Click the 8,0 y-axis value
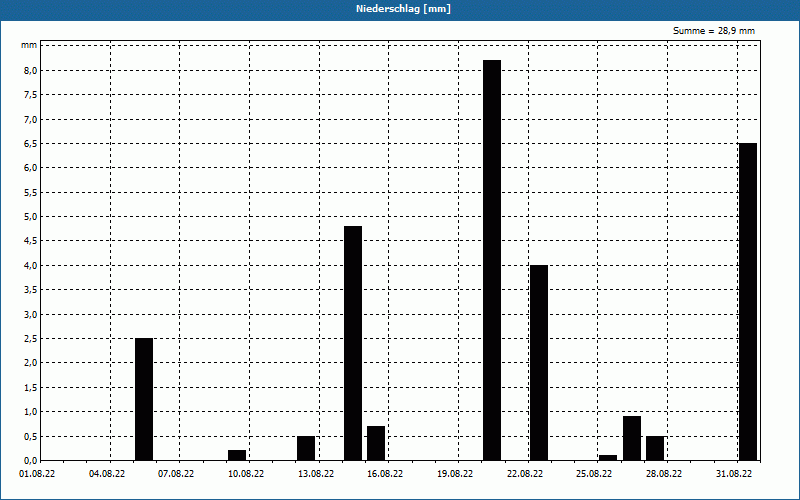This screenshot has width=800, height=500. coord(31,70)
